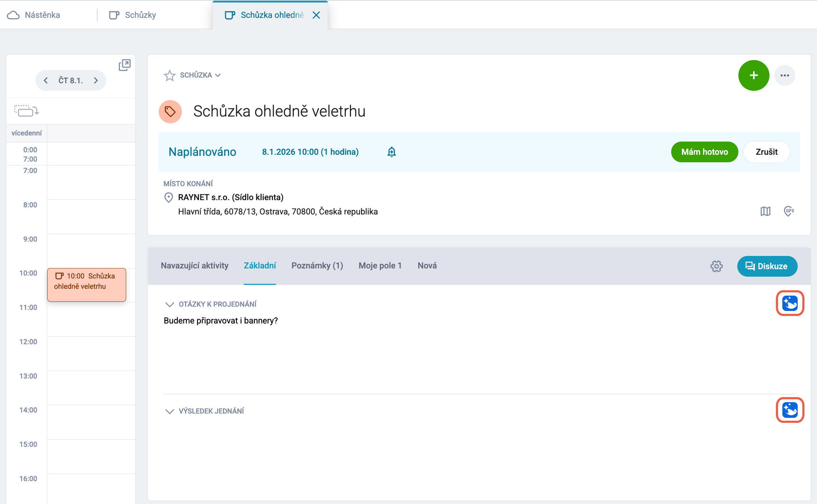817x504 pixels.
Task: Click the 0:00 7:00 collapsed time range
Action: (30, 154)
